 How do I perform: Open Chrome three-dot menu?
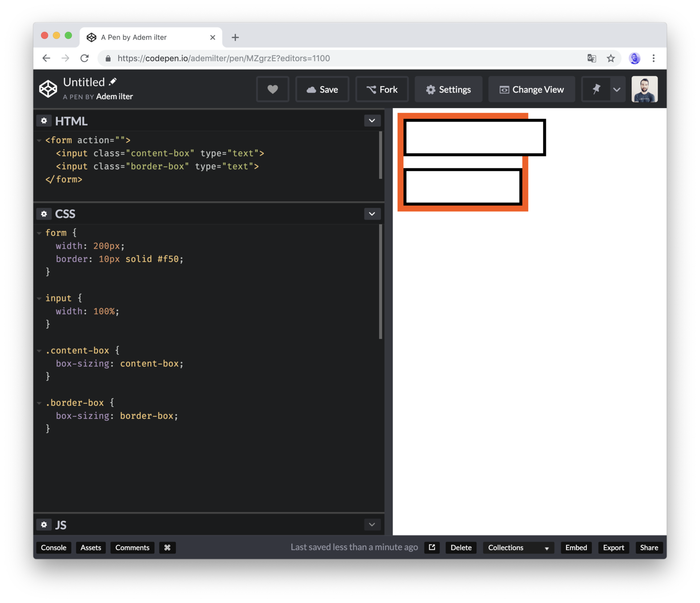tap(654, 59)
